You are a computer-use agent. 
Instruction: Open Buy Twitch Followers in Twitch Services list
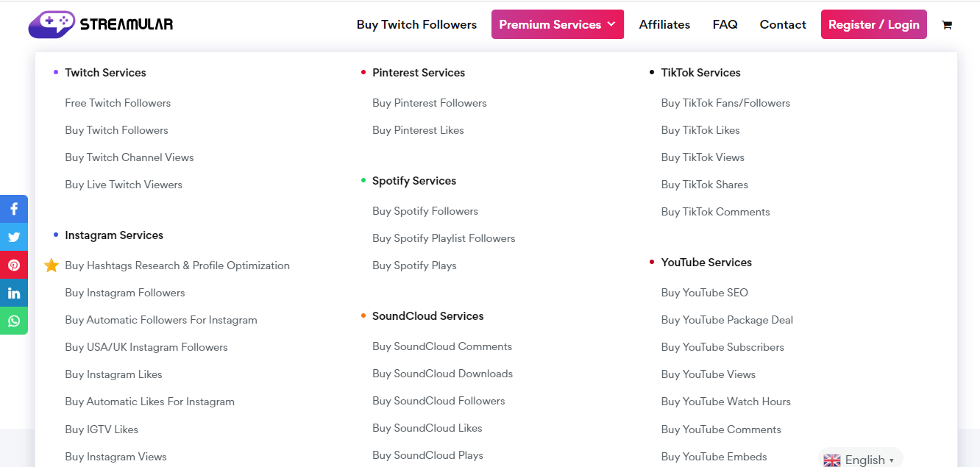tap(116, 130)
